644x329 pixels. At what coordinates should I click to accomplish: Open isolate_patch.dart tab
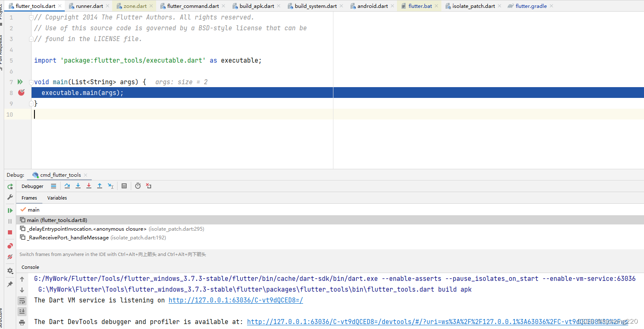(x=473, y=6)
